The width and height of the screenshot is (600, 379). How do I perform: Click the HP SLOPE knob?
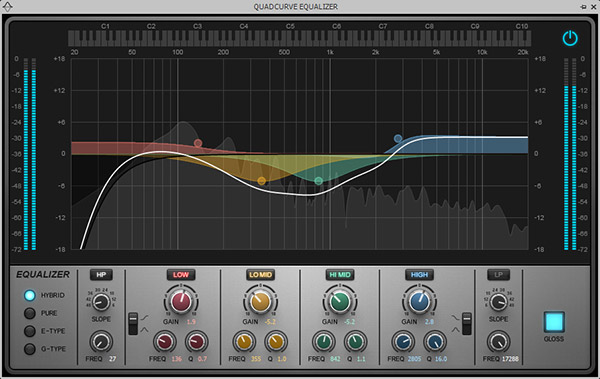[101, 302]
